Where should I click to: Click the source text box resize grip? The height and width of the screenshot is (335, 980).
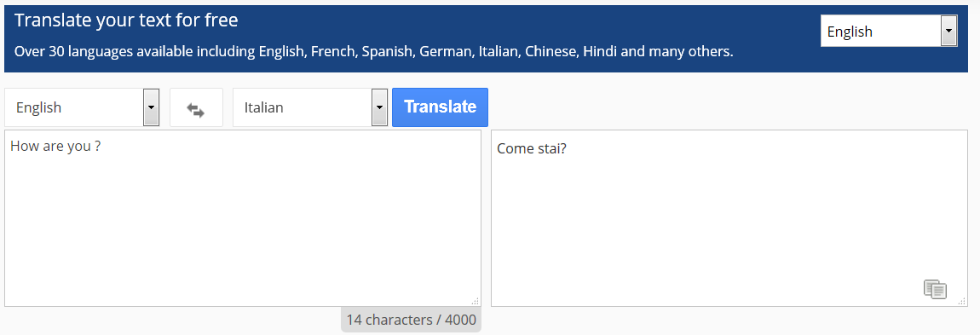[475, 301]
